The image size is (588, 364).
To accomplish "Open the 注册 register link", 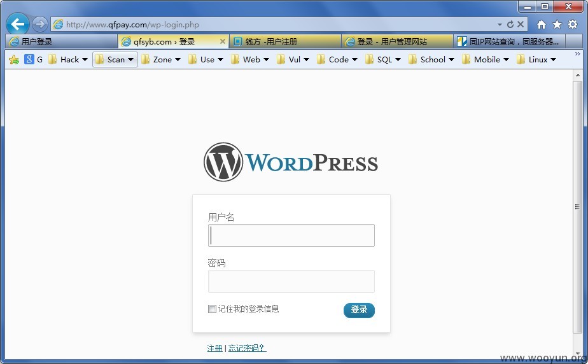I will pyautogui.click(x=215, y=348).
